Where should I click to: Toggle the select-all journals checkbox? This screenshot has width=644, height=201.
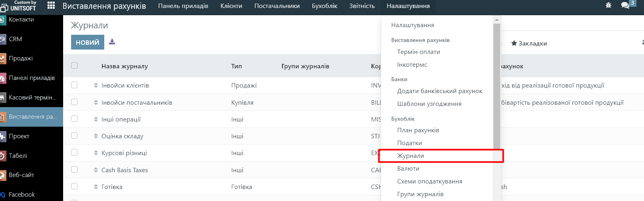click(74, 66)
